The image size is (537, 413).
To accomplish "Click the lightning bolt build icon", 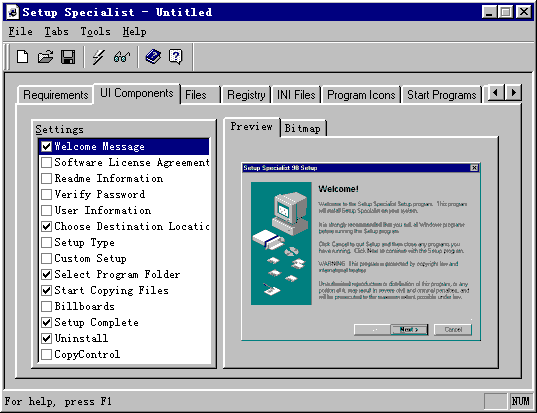I will click(98, 57).
